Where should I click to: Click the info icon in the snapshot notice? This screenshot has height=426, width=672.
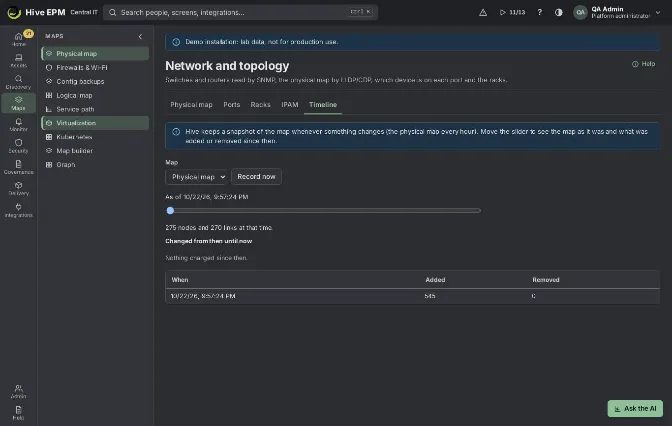coord(176,132)
